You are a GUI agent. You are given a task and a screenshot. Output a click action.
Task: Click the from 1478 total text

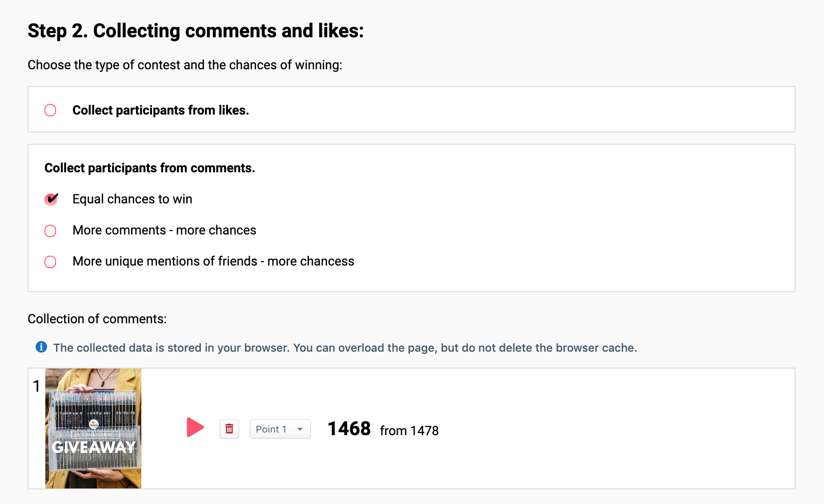[x=409, y=431]
